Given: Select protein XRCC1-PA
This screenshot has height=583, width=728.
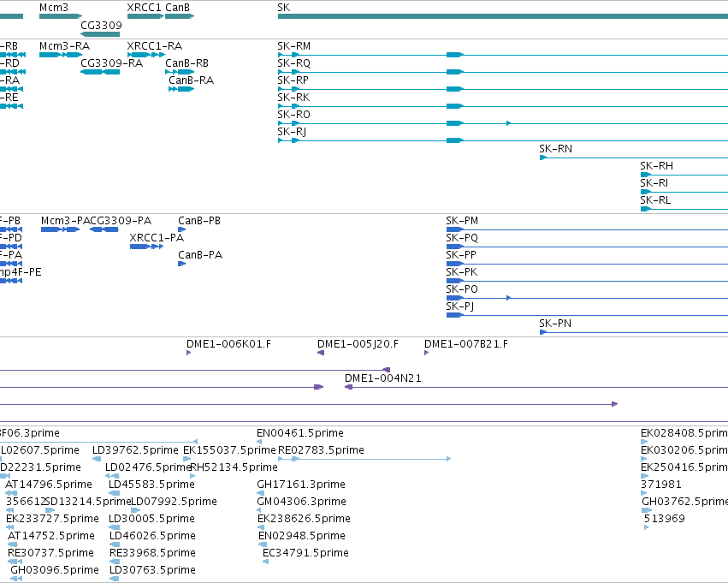Looking at the screenshot, I should (147, 247).
